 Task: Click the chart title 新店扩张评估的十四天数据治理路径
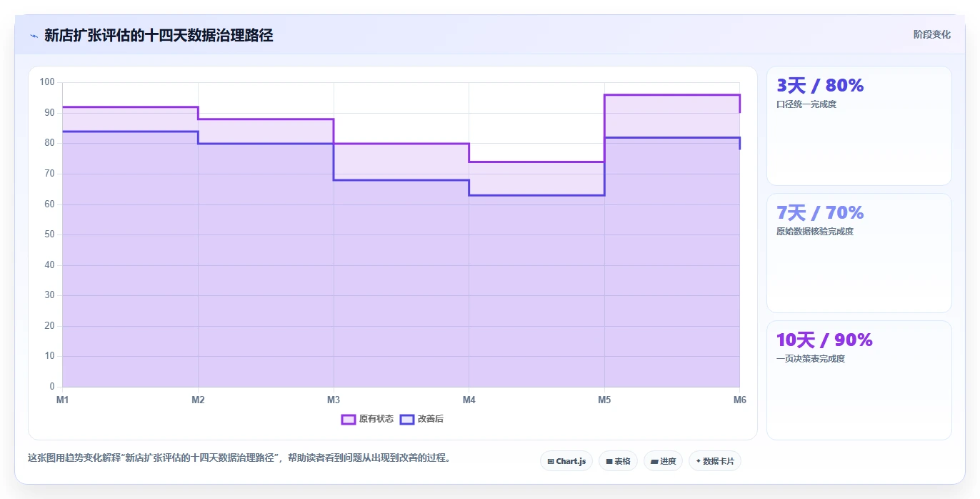click(159, 35)
